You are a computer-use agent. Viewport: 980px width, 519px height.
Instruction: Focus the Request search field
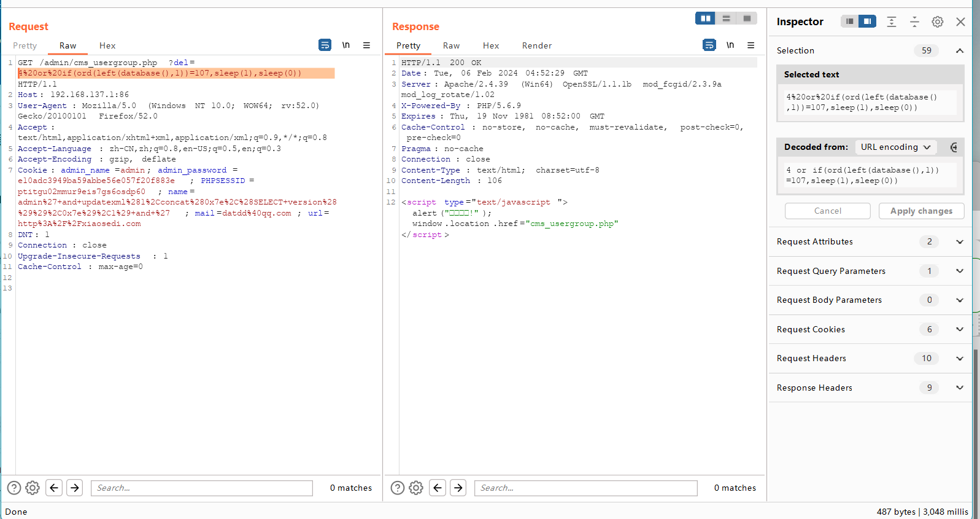[x=202, y=488]
